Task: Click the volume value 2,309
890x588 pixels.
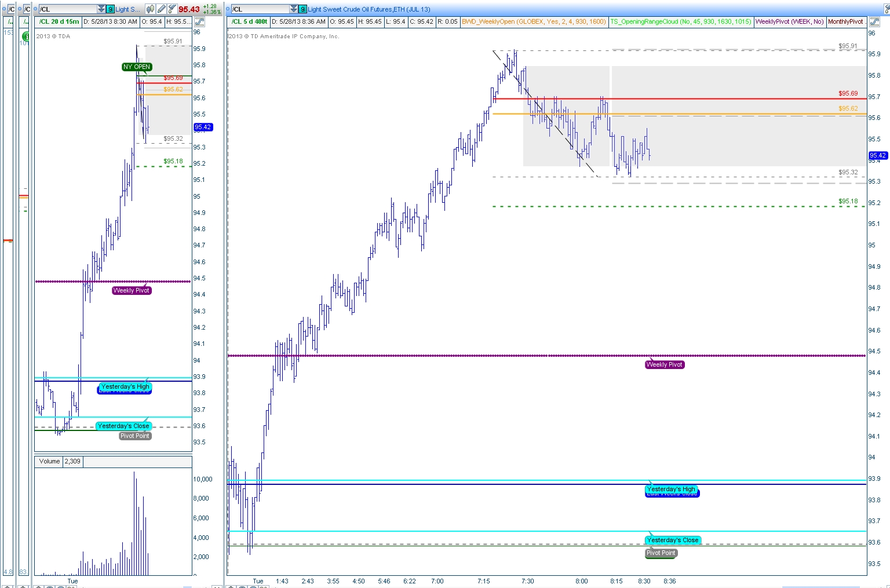Action: [x=72, y=461]
